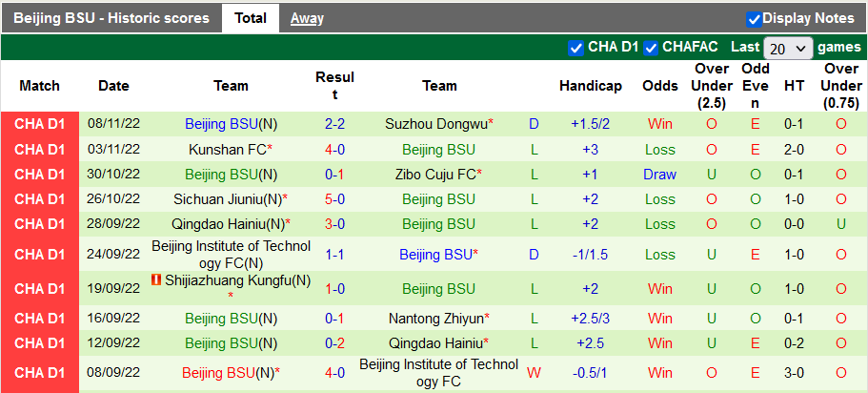Click the +2.5/3 handicap value
This screenshot has width=868, height=393.
coord(590,319)
